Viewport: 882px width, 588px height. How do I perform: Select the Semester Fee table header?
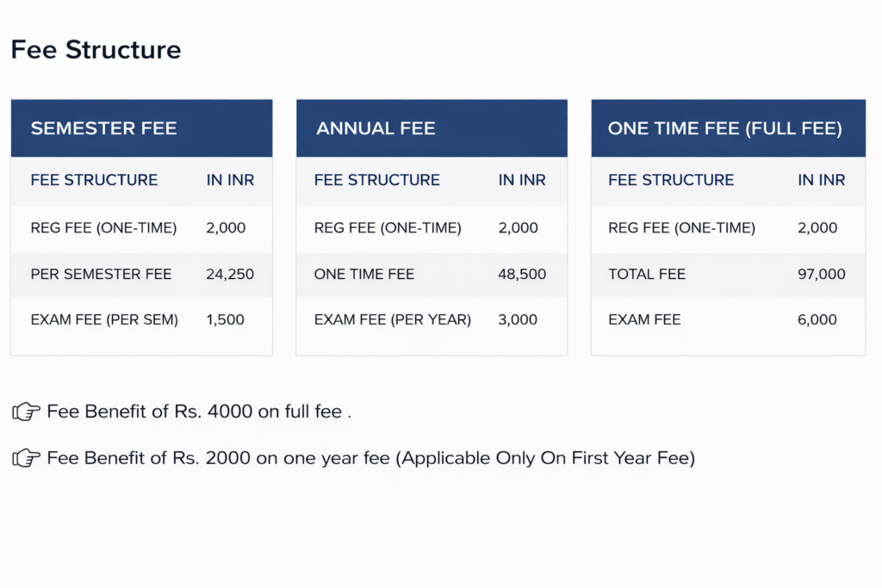point(103,129)
